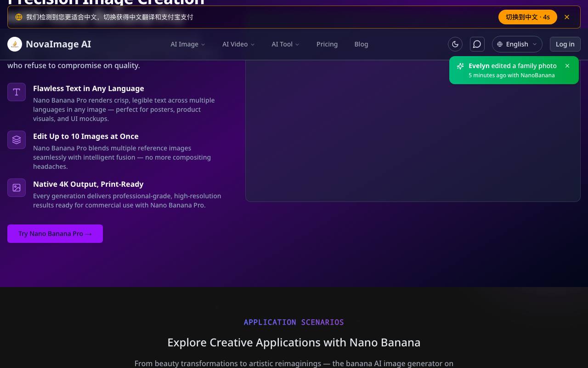Click the text "T" icon beside Flawless Text

17,92
